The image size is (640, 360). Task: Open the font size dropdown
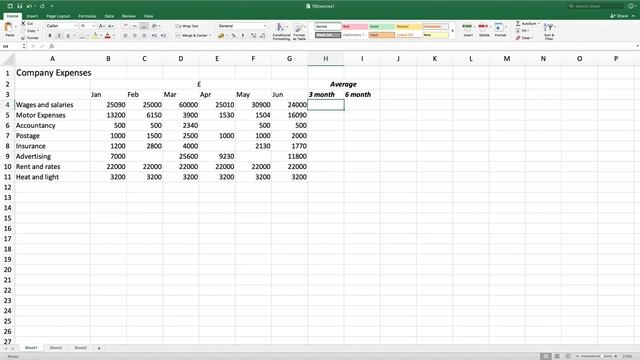pyautogui.click(x=93, y=26)
